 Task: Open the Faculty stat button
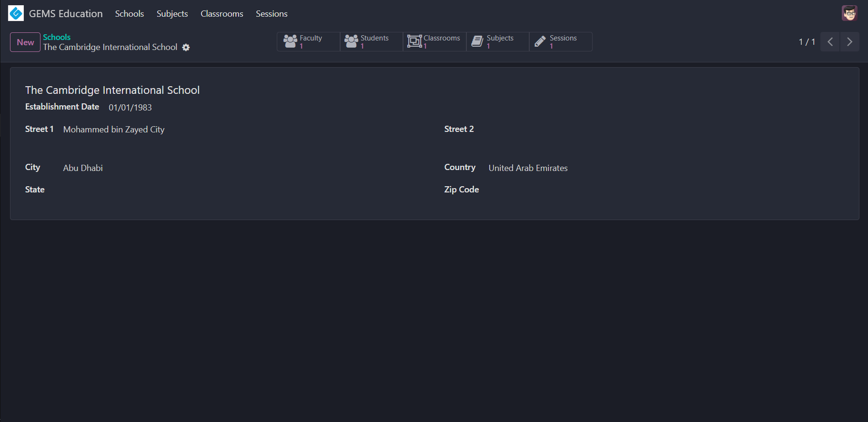point(308,41)
